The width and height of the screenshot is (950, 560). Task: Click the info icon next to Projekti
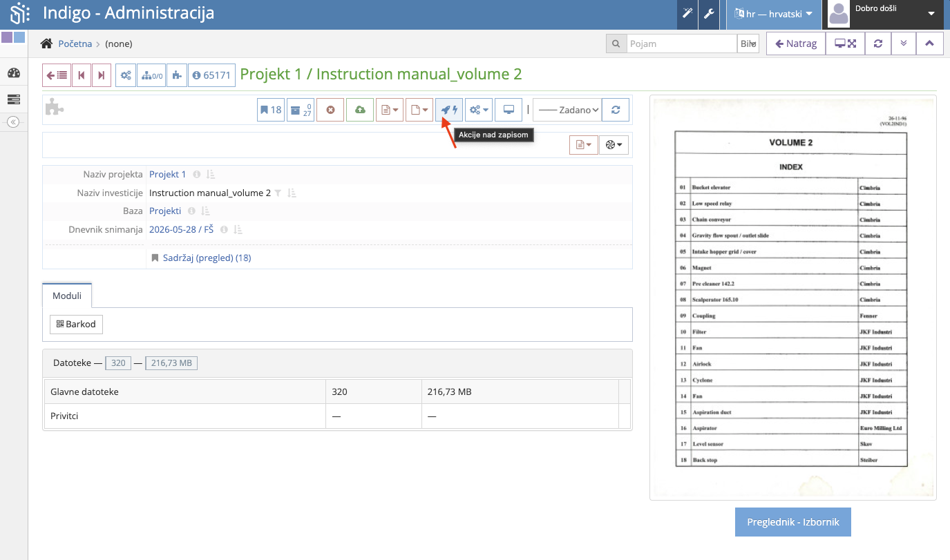(x=191, y=211)
